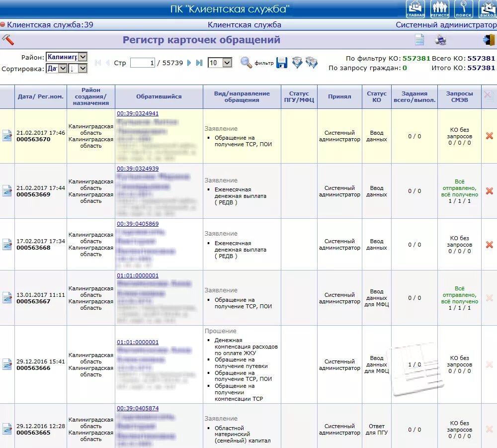Click faded delete X for record 000563665
Image resolution: width=497 pixels, height=448 pixels.
coord(490,429)
